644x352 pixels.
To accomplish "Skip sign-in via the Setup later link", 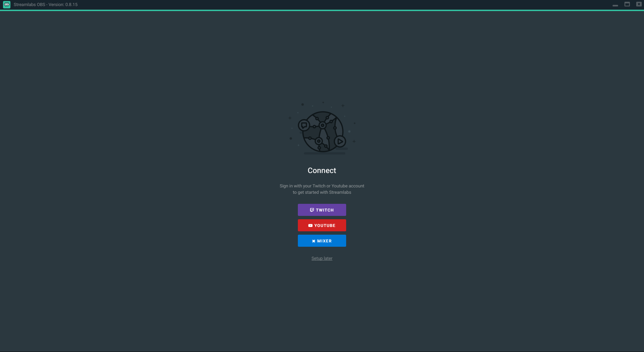I will [322, 258].
